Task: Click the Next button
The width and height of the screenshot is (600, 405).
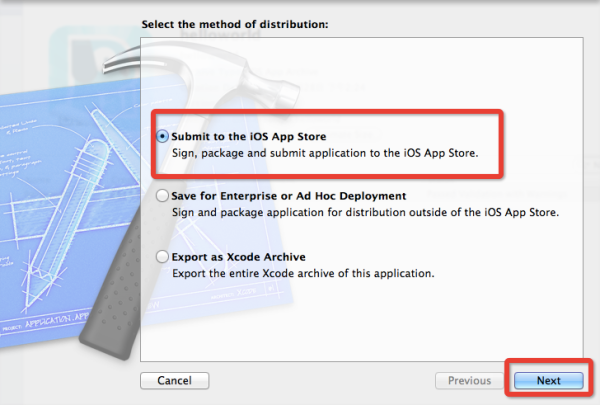Action: [x=548, y=381]
